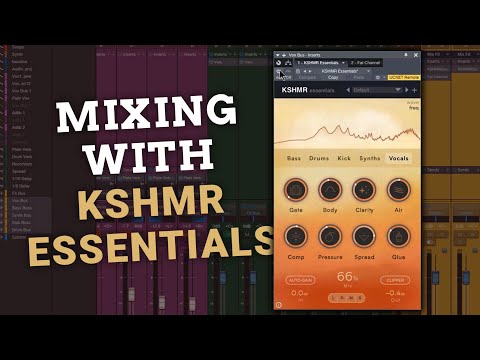
Task: Click the Glue knob icon
Action: coord(398,237)
